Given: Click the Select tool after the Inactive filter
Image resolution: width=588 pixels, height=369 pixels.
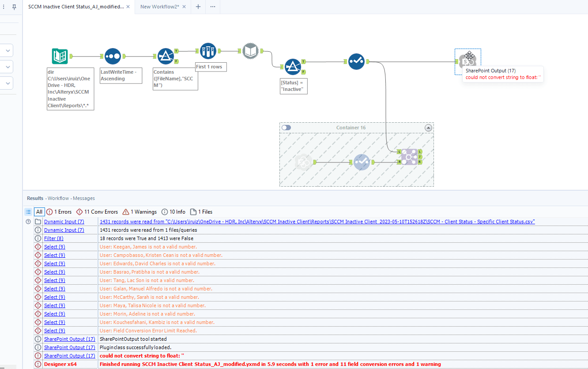Looking at the screenshot, I should [x=357, y=62].
